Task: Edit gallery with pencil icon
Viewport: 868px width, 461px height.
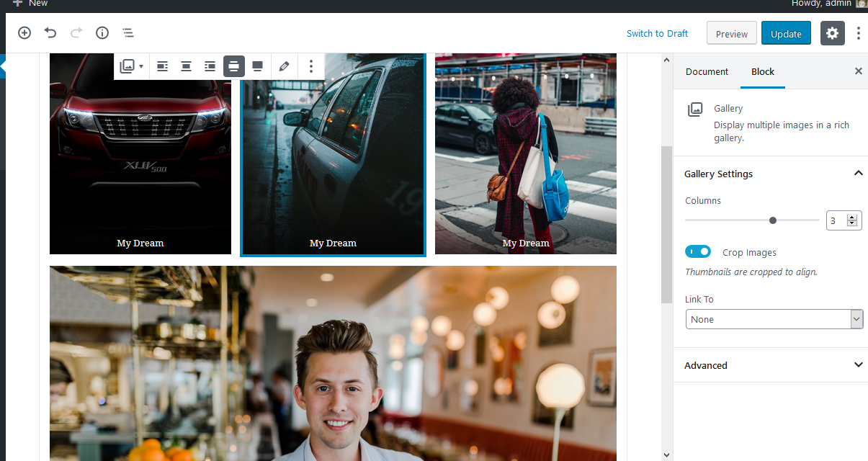Action: (284, 66)
